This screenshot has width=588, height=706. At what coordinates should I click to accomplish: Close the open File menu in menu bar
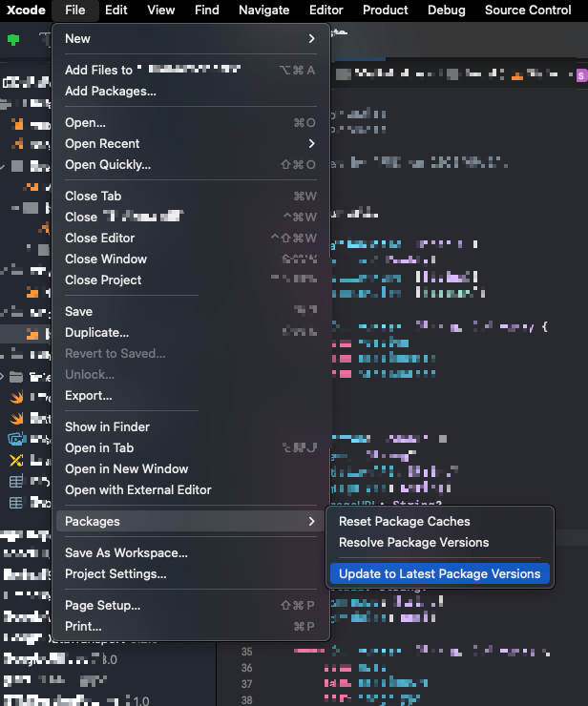tap(74, 10)
